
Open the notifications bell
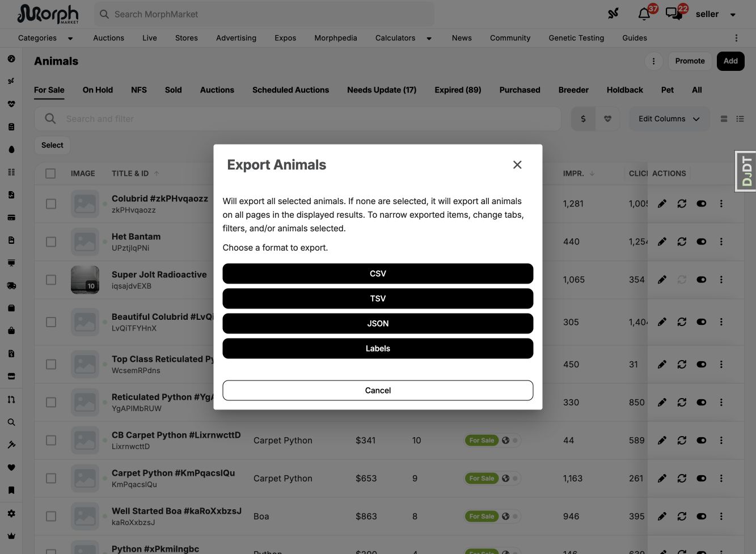coord(644,14)
